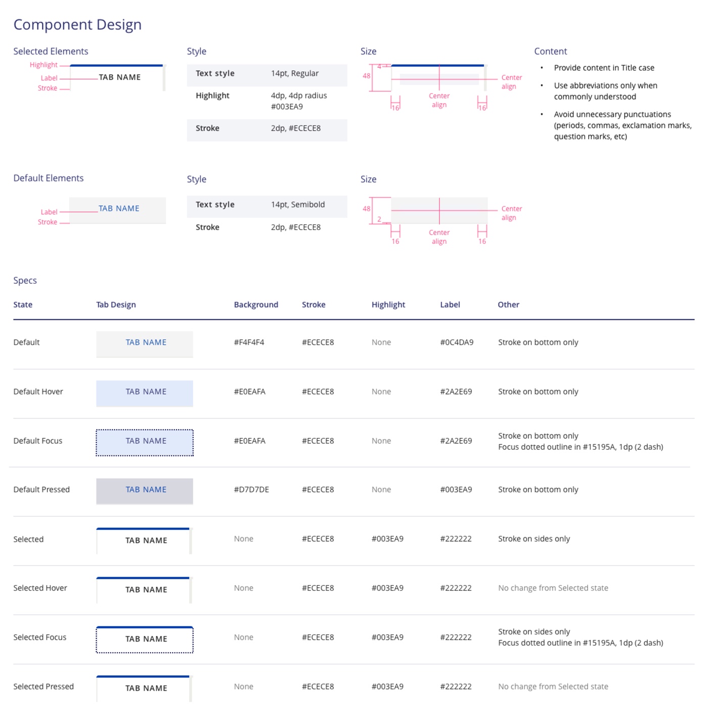Click the Content section heading
The height and width of the screenshot is (728, 708).
point(550,51)
